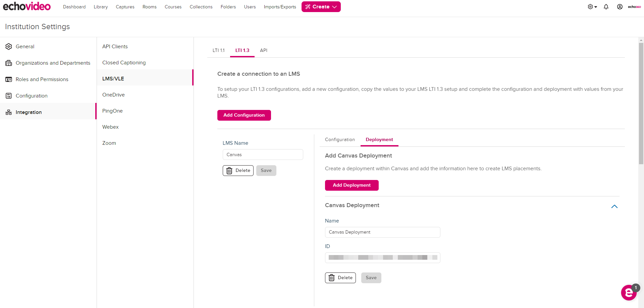Switch to the Configuration sub-tab
The width and height of the screenshot is (644, 308).
pyautogui.click(x=340, y=140)
